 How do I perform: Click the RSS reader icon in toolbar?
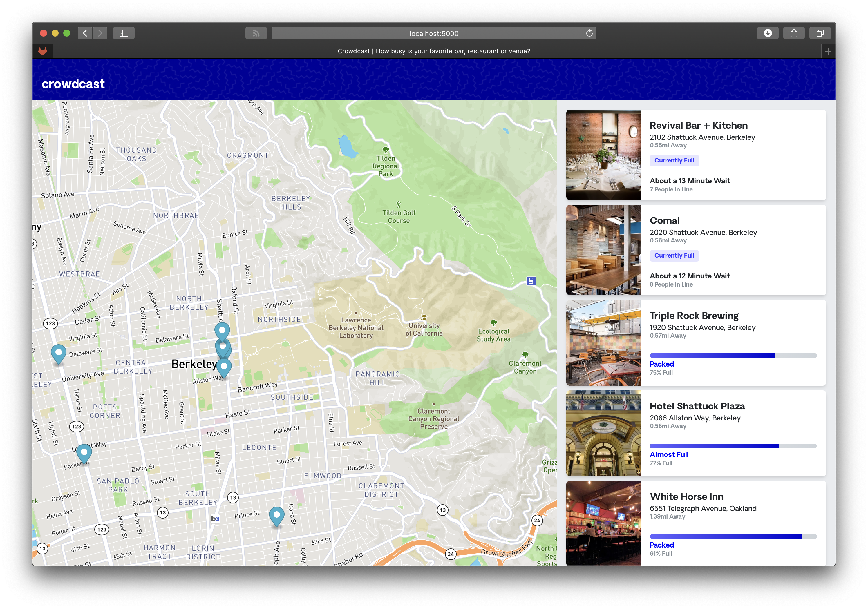click(256, 33)
